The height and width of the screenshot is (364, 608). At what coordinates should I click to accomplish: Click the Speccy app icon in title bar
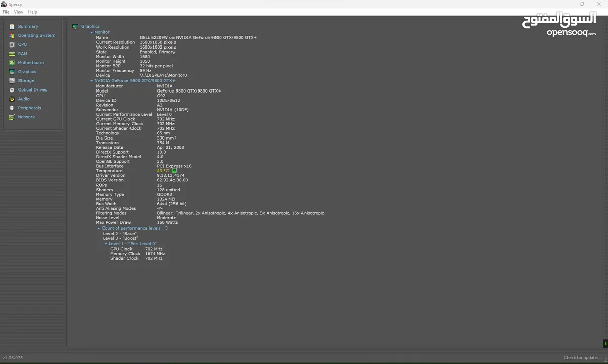(x=4, y=4)
